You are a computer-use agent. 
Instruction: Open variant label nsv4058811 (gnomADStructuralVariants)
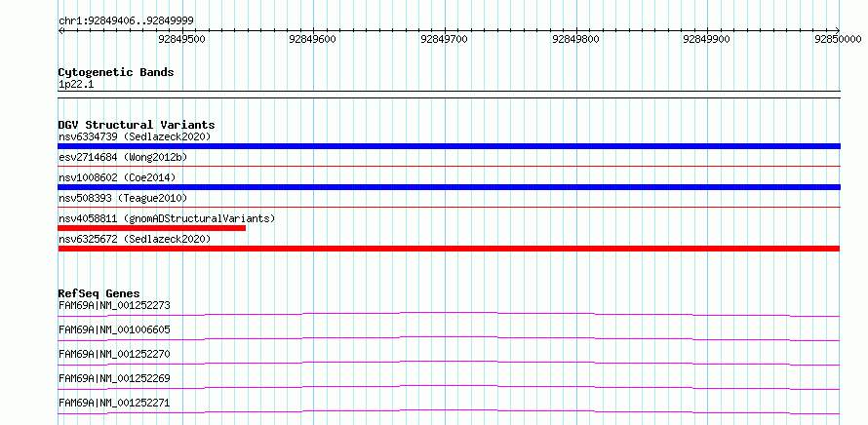(x=167, y=218)
